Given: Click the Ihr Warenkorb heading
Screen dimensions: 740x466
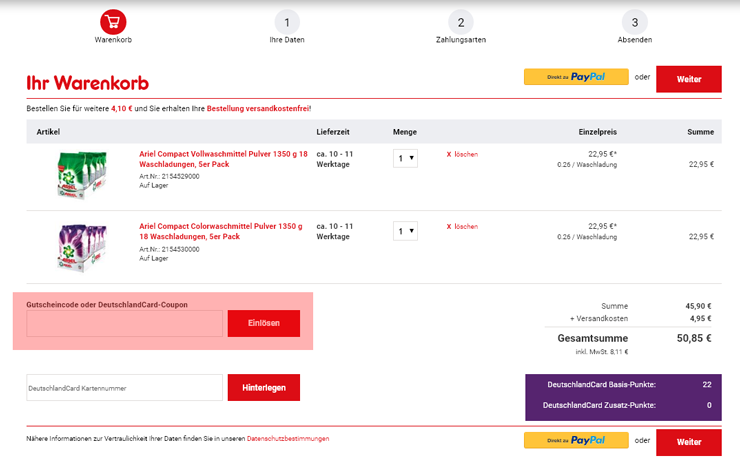Looking at the screenshot, I should point(87,83).
